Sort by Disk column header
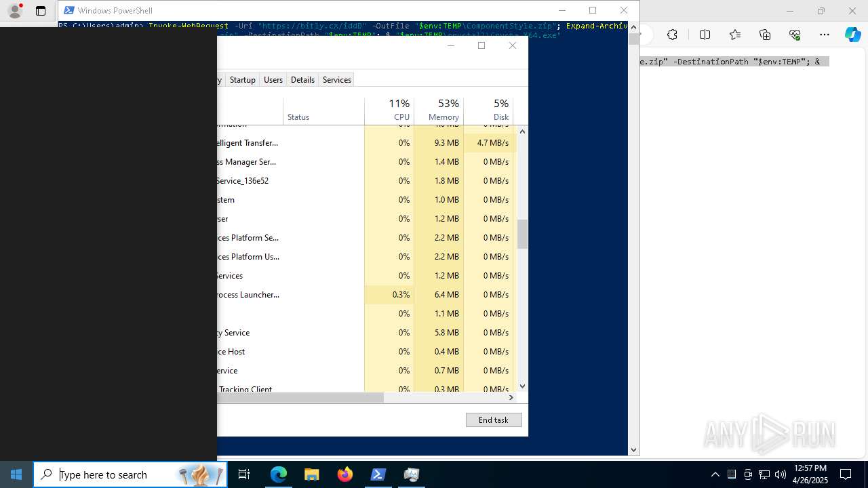Viewport: 868px width, 488px height. point(488,110)
